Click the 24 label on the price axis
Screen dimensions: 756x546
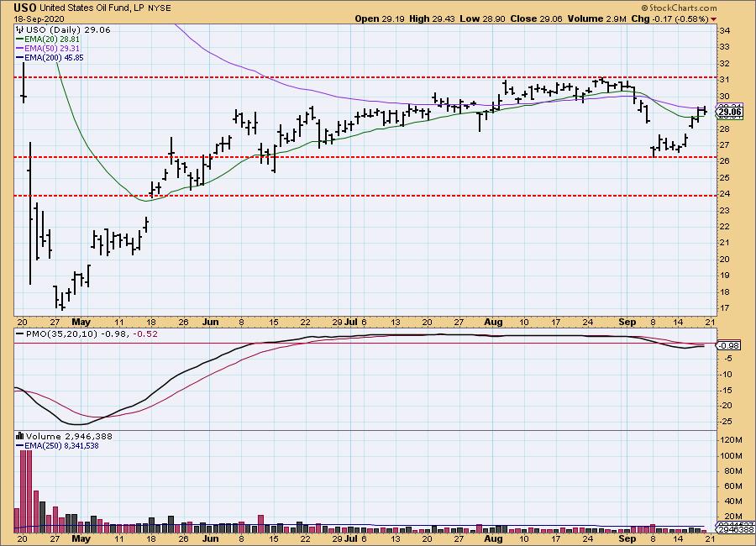(x=725, y=194)
